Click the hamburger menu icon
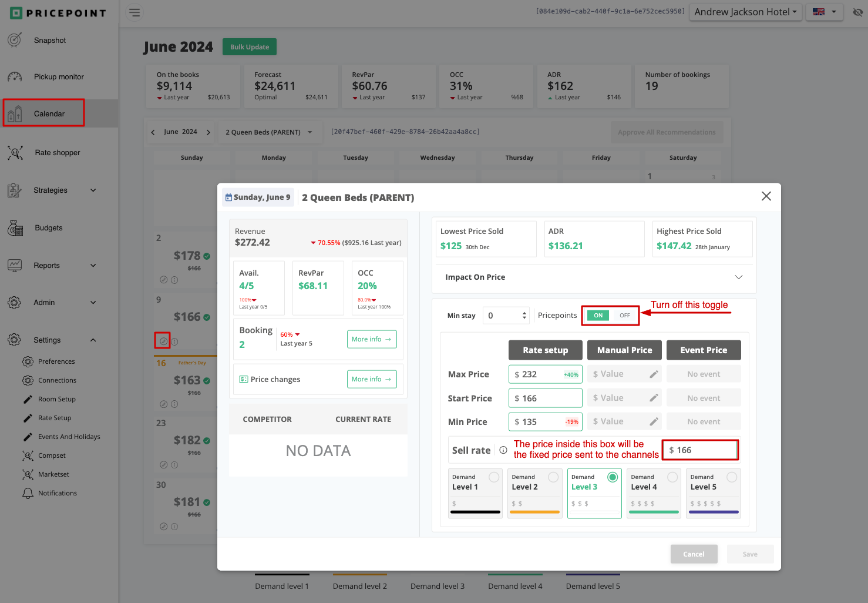Screen dimensions: 868x603 [x=134, y=12]
